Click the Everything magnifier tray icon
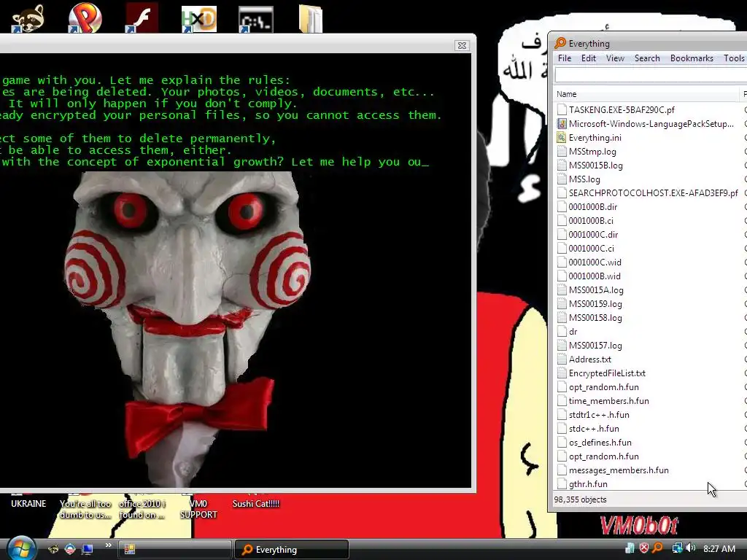 click(x=657, y=548)
